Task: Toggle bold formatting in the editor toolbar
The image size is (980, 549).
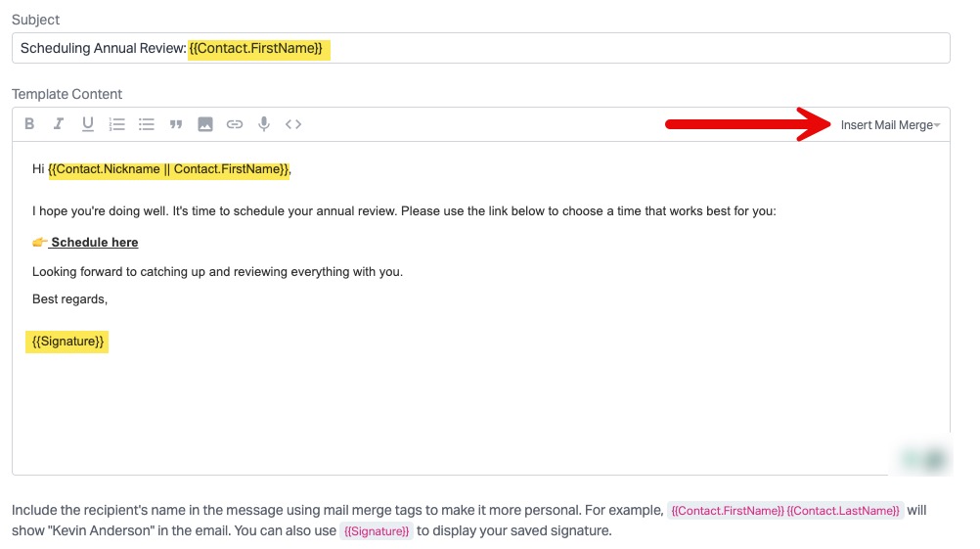Action: 29,124
